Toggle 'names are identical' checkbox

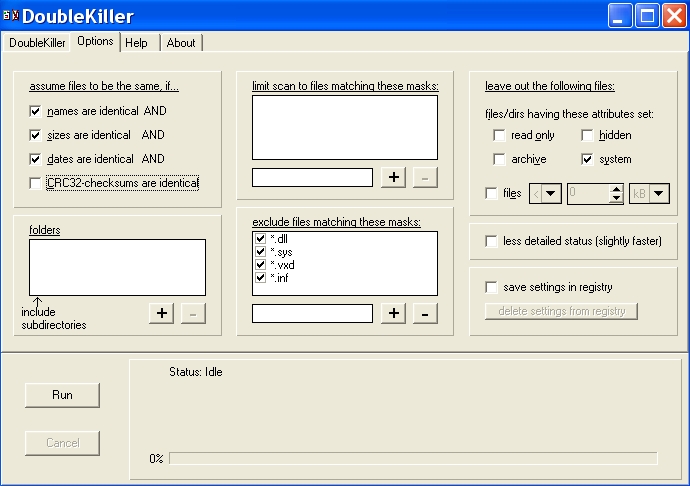coord(35,111)
